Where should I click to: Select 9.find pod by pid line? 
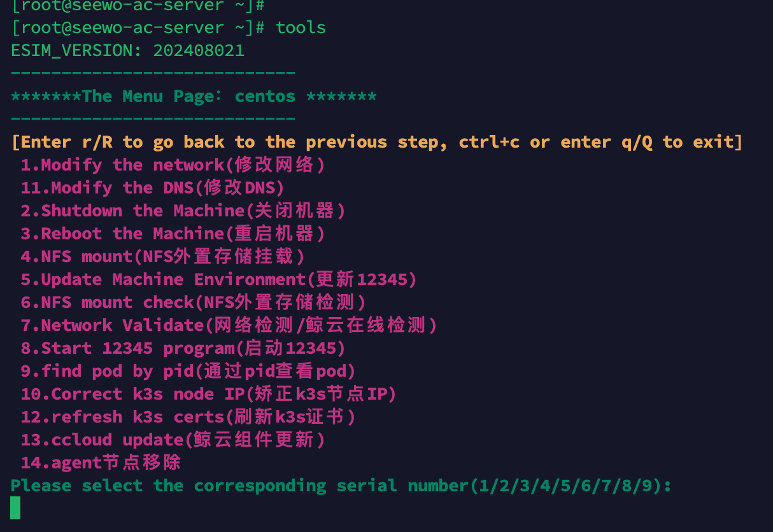coord(188,371)
